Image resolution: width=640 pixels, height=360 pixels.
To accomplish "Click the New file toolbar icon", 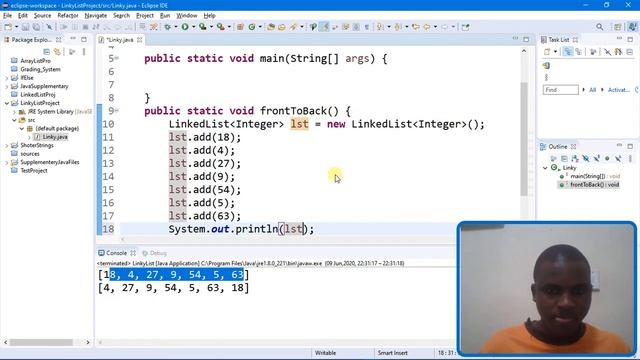I will 8,27.
